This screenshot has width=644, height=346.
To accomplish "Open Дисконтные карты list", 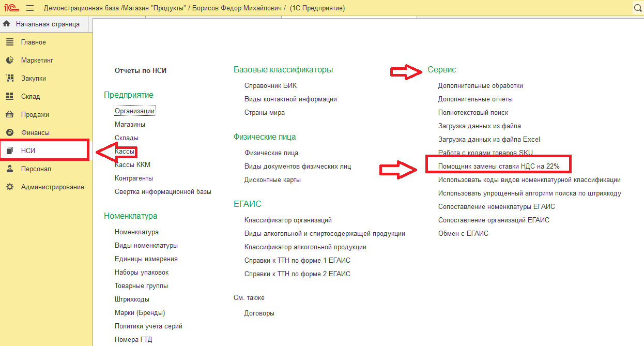I will point(272,179).
